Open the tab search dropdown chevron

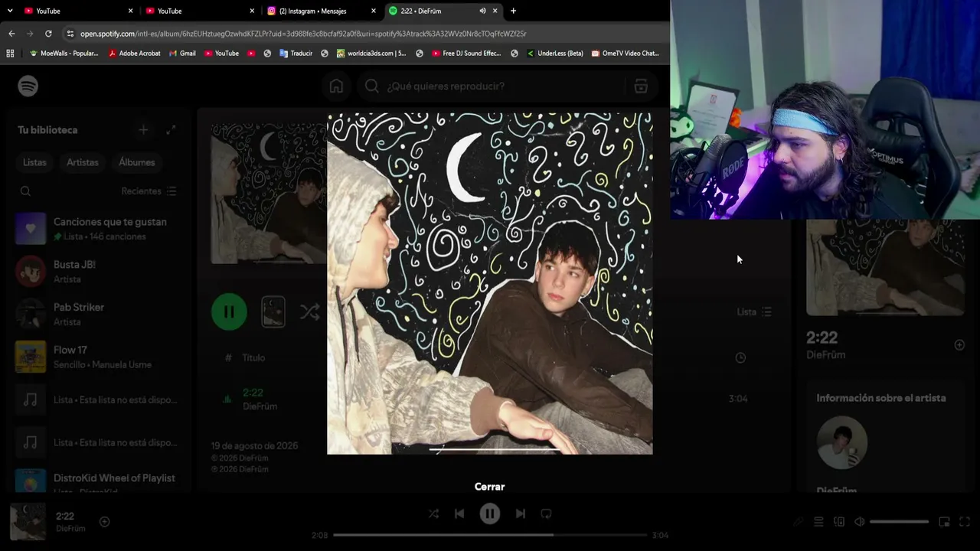10,11
